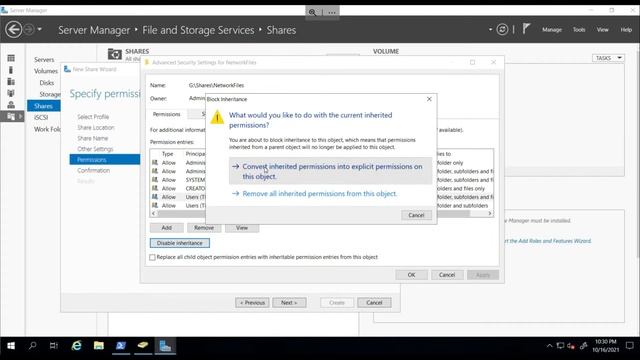Choose Remove all inherited permissions option
640x360 pixels.
[x=320, y=193]
